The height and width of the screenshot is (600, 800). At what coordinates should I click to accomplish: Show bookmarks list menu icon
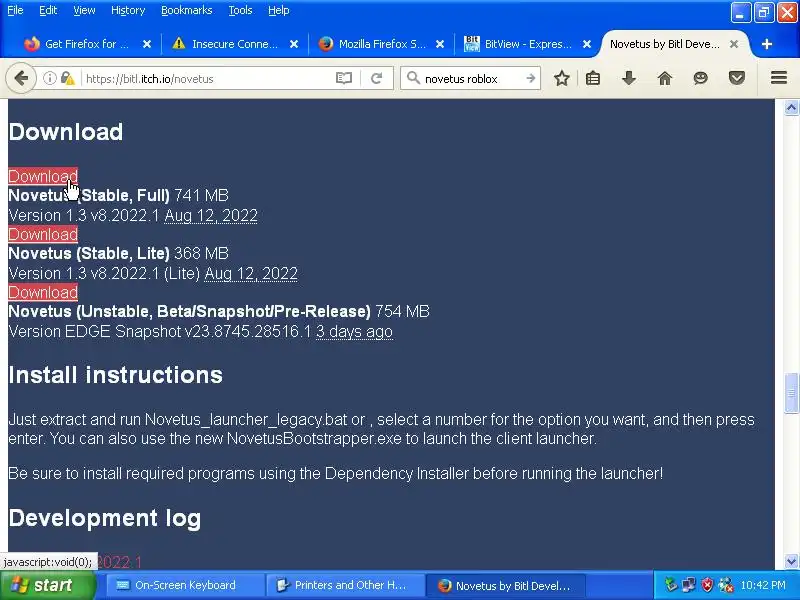tap(593, 79)
